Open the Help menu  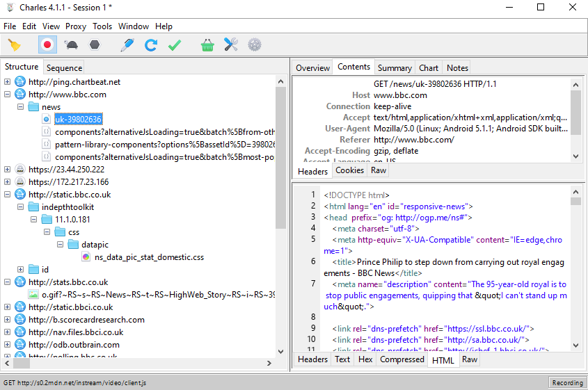click(x=164, y=26)
